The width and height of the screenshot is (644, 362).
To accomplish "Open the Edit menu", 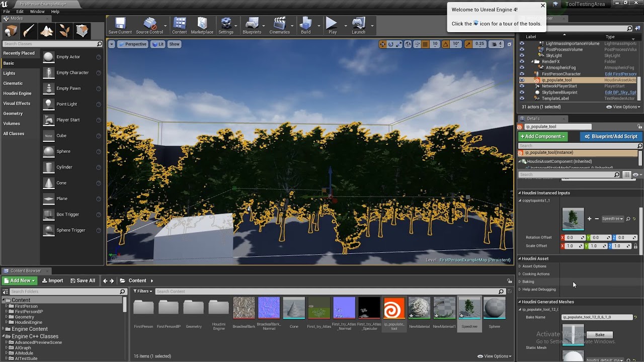I will [20, 11].
